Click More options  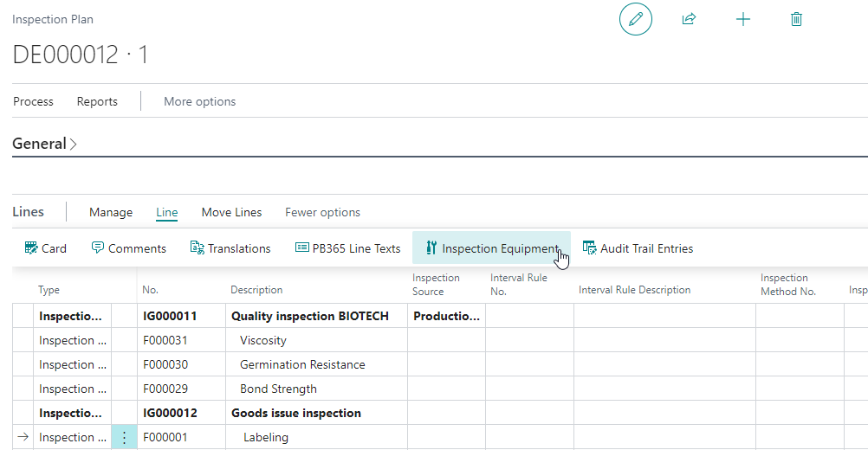200,102
